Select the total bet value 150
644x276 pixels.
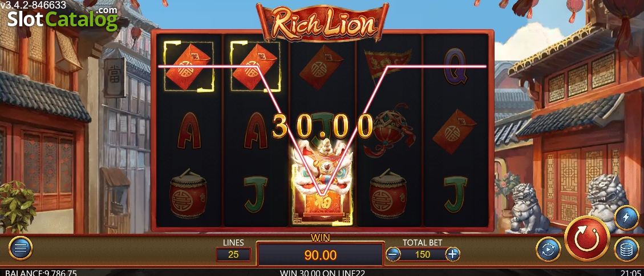[x=423, y=255]
